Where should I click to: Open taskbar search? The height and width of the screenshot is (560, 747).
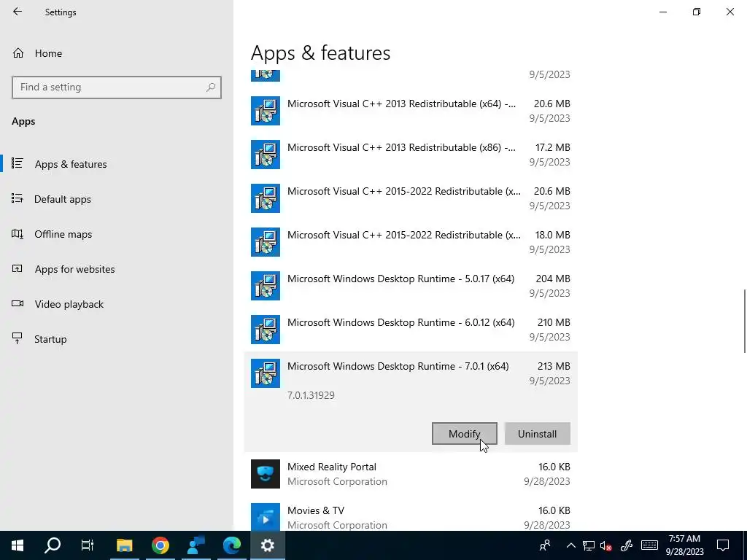tap(53, 545)
